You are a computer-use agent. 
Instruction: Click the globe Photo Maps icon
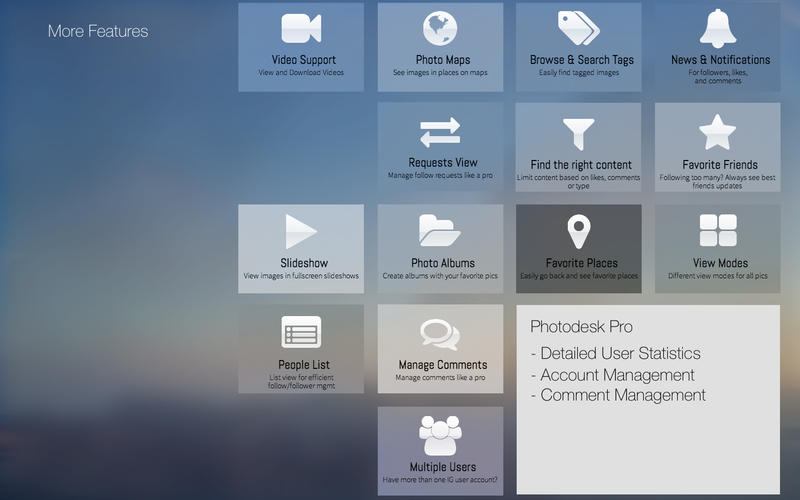[440, 29]
